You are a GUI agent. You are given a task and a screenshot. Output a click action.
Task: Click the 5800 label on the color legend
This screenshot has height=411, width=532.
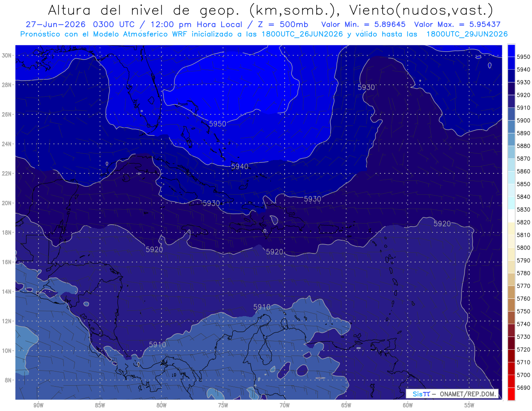point(523,247)
